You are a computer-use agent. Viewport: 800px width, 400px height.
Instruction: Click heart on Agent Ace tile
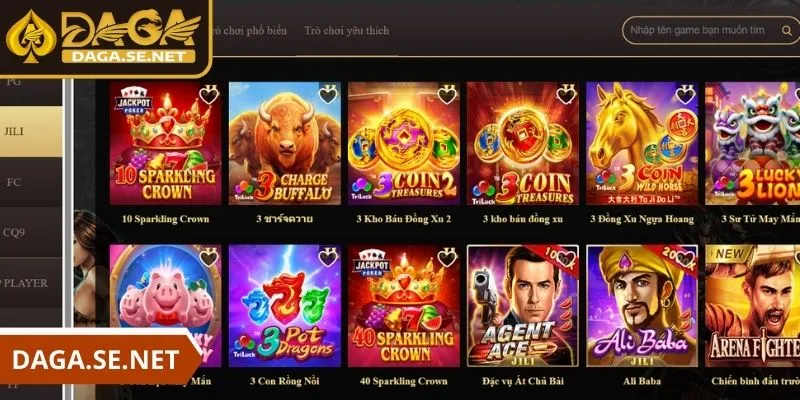click(x=565, y=258)
